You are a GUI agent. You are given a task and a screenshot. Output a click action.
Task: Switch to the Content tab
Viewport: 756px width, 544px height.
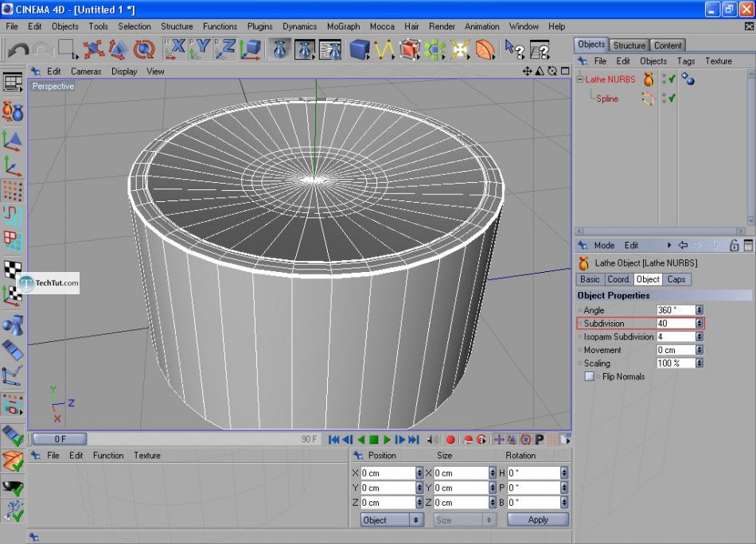coord(668,45)
